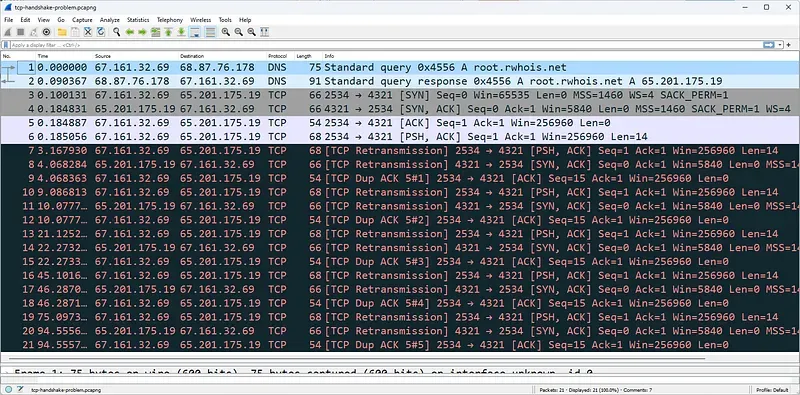Restart the current capture
This screenshot has width=800, height=395.
[x=34, y=32]
